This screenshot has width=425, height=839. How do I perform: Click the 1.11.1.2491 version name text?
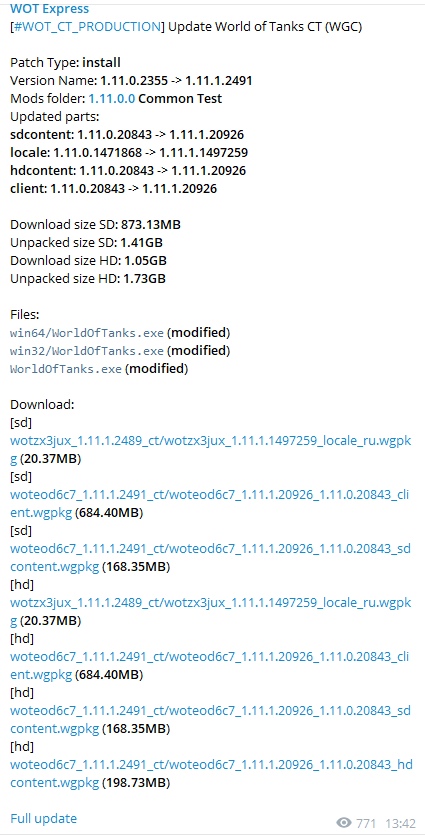[x=219, y=81]
